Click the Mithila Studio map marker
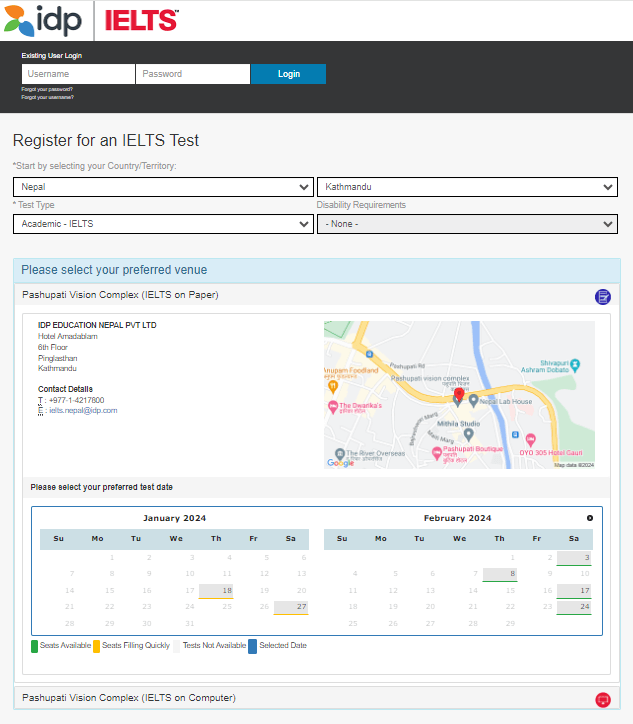Image resolution: width=633 pixels, height=724 pixels. click(468, 434)
